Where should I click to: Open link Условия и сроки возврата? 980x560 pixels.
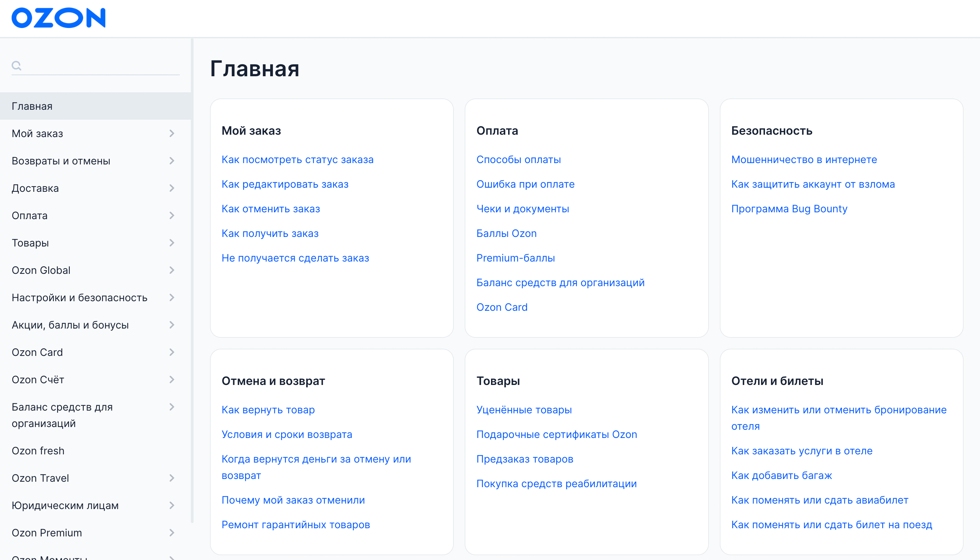pos(287,435)
